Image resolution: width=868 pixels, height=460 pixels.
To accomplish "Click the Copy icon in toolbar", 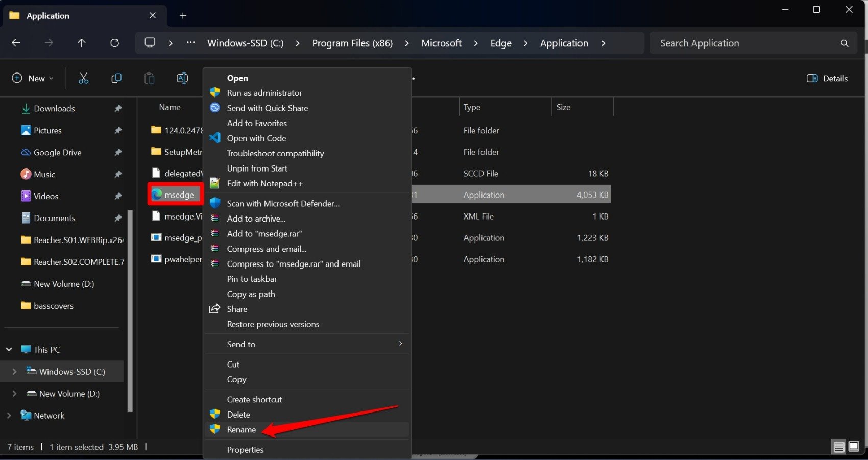I will pyautogui.click(x=116, y=78).
